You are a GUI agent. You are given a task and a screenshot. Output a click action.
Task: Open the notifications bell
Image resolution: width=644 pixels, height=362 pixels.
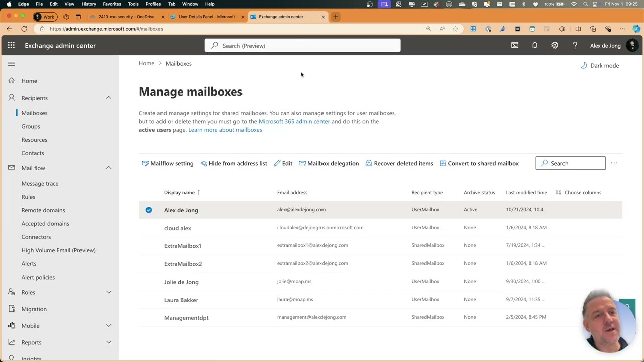point(535,45)
